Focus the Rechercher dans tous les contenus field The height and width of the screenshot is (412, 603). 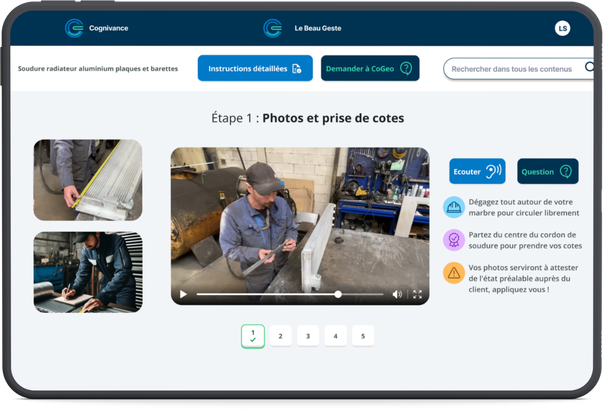[x=518, y=69]
